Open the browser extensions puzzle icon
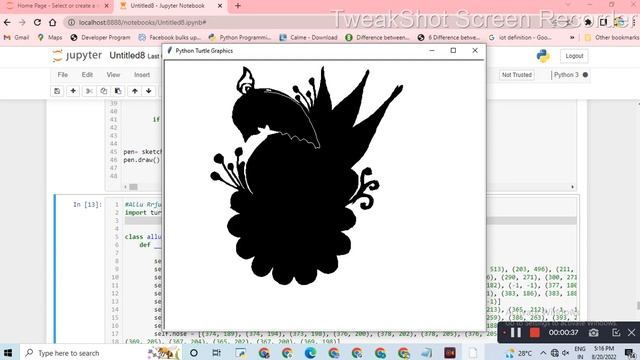Image resolution: width=640 pixels, height=360 pixels. (588, 22)
